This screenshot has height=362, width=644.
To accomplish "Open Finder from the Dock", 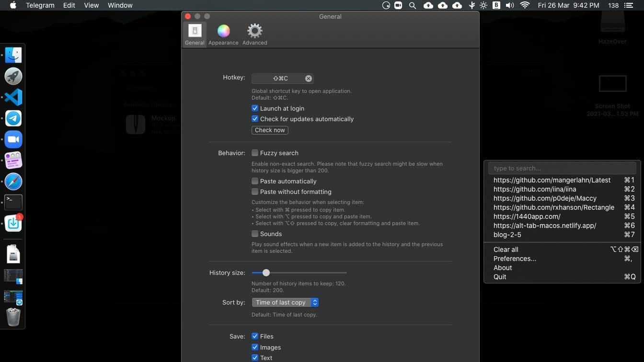I will click(x=13, y=55).
